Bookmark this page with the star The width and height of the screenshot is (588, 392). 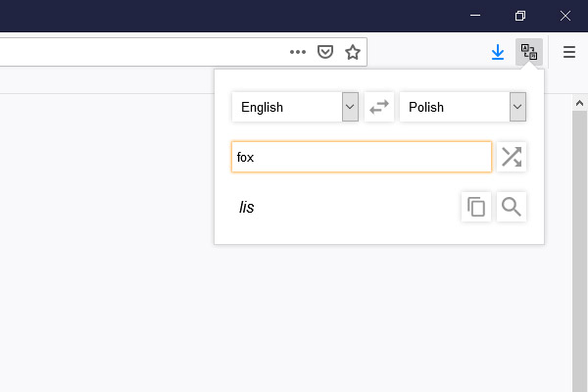[353, 52]
